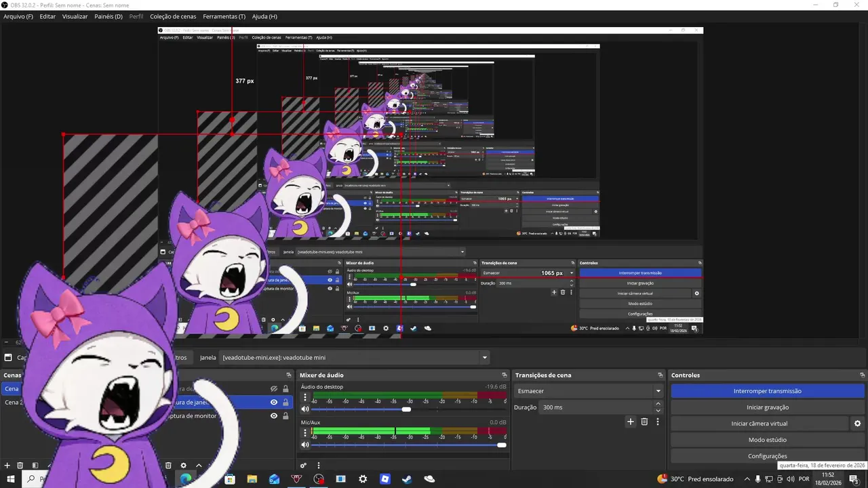Open the Ferramentas (T) menu
Screen dimensions: 868x488
[x=224, y=16]
